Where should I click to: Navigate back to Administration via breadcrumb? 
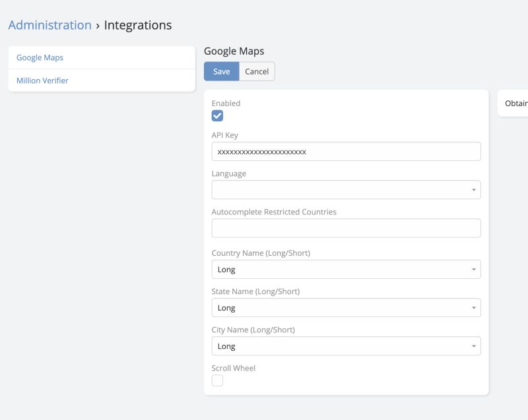click(x=49, y=24)
